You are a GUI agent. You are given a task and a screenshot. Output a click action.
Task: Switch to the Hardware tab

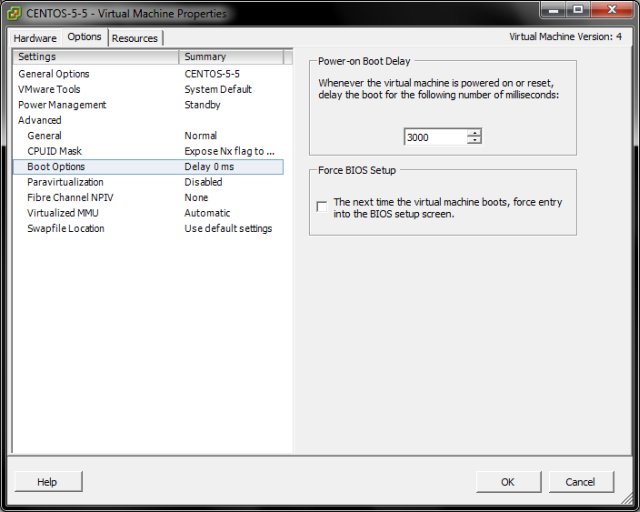(35, 38)
